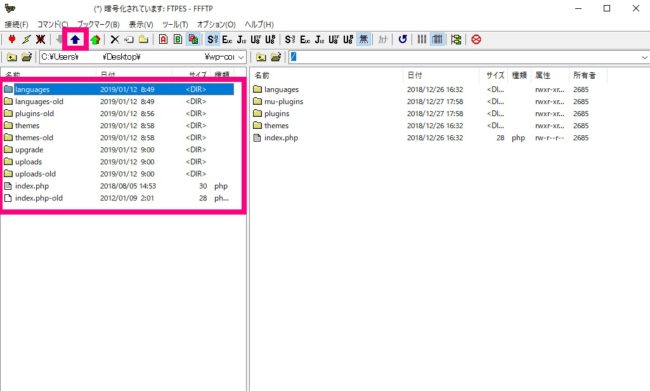Click the red Abort transfer icon
650x391 pixels.
476,39
